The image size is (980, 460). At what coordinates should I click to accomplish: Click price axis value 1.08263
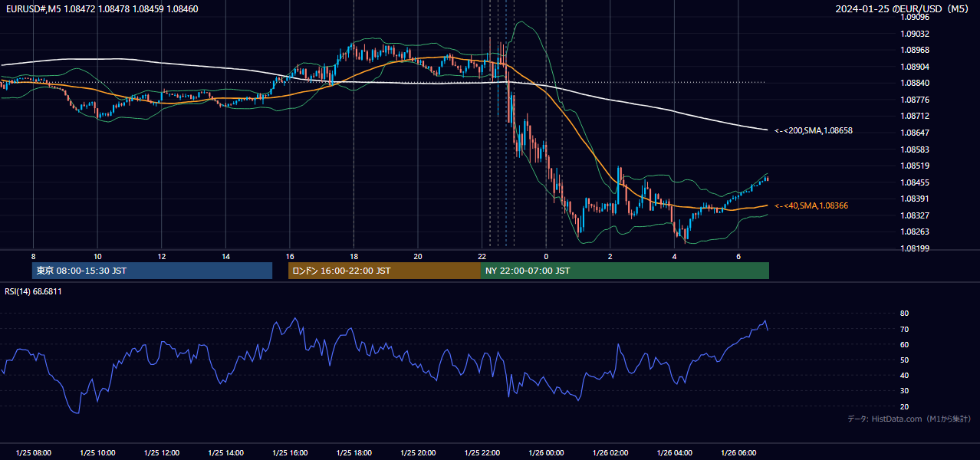914,232
